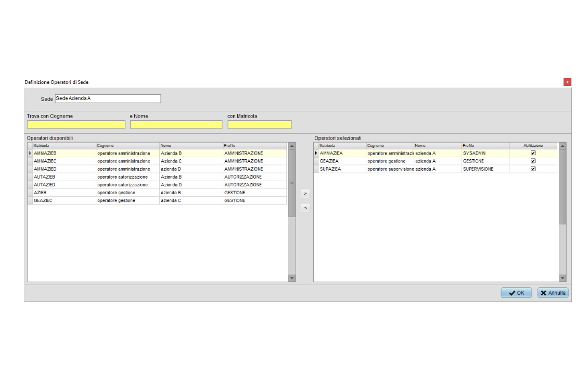This screenshot has width=588, height=380.
Task: Focus the Trova con Cognome field
Action: pos(76,124)
